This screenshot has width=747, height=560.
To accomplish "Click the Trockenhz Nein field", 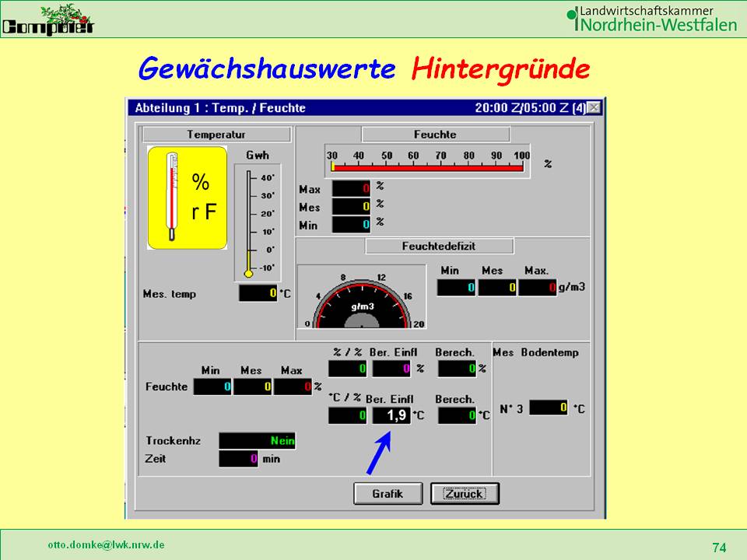I will 258,441.
